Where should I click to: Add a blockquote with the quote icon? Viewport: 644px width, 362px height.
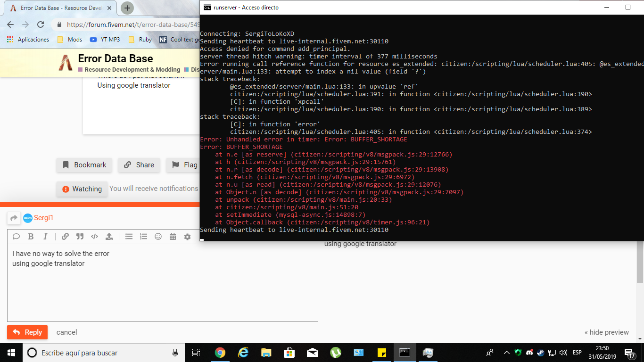[80, 237]
